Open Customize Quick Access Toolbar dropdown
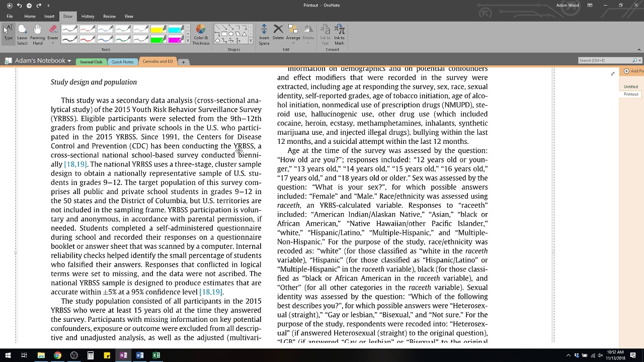 (48, 6)
